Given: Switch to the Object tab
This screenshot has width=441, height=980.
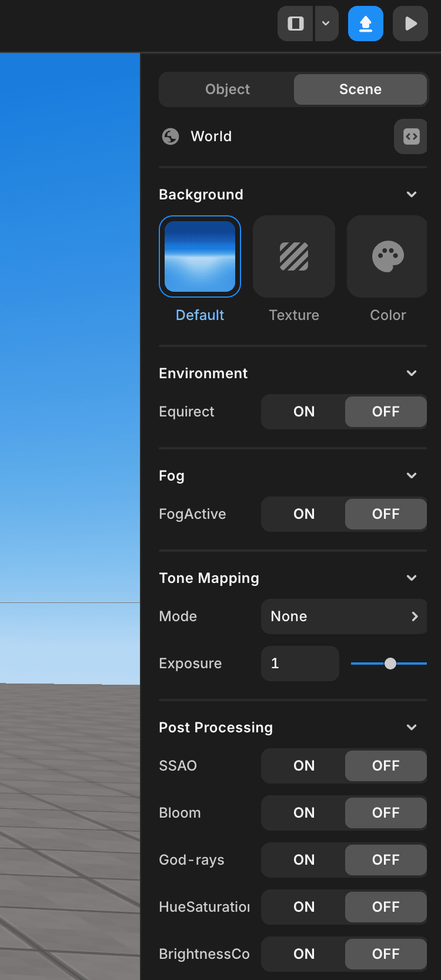Looking at the screenshot, I should (228, 89).
